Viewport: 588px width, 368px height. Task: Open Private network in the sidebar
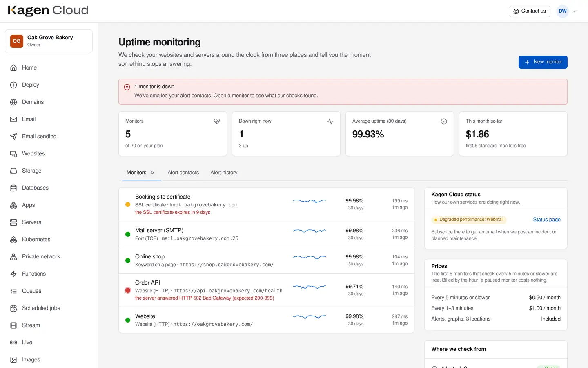[49, 257]
